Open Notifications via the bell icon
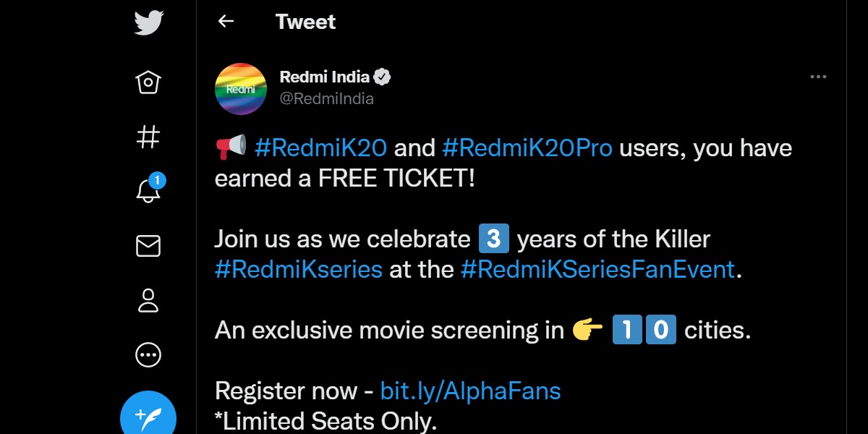Image resolution: width=868 pixels, height=434 pixels. pos(148,191)
